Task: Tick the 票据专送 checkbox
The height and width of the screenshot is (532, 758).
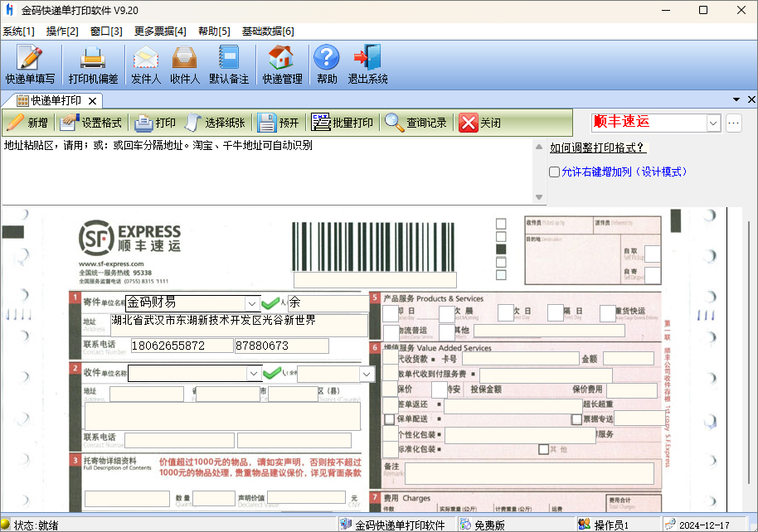Action: tap(576, 420)
